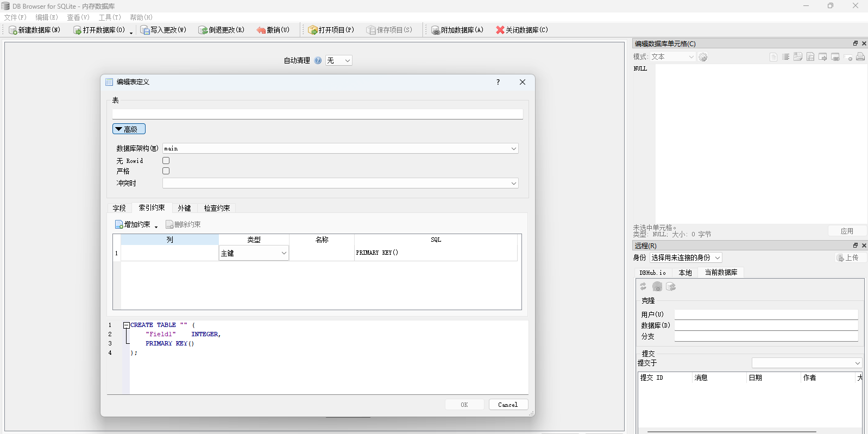Open the constraint type dropdown showing 主键
Image resolution: width=868 pixels, height=434 pixels.
[x=254, y=253]
